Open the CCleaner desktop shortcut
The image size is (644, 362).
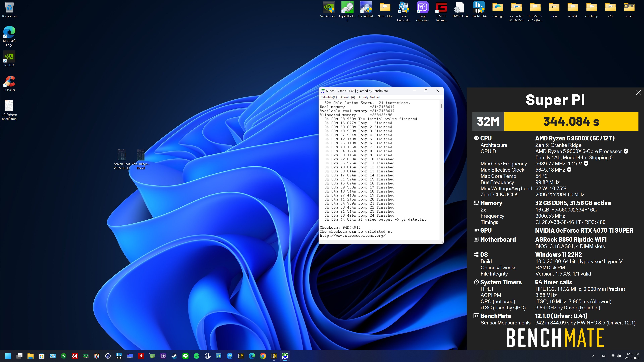pos(9,84)
